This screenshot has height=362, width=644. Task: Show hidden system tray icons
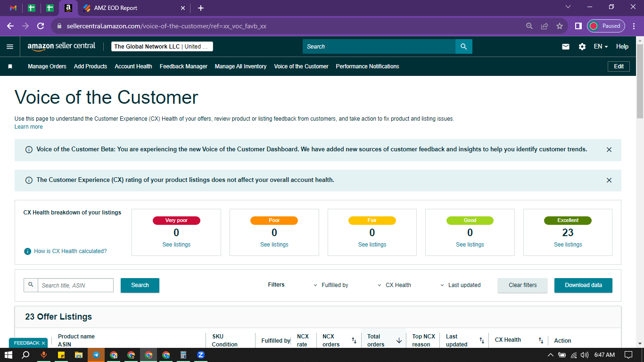coord(551,355)
